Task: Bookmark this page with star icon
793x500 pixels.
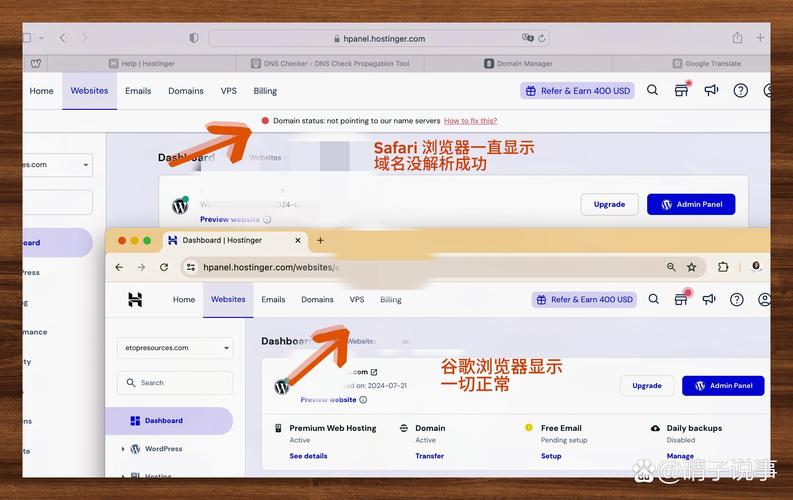Action: click(x=692, y=267)
